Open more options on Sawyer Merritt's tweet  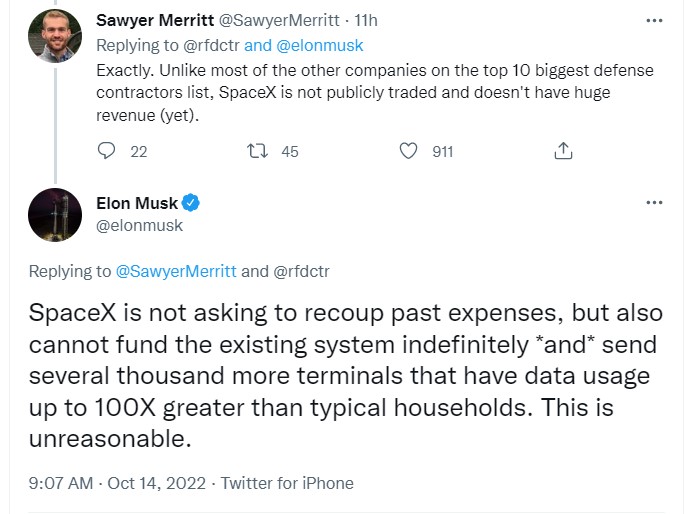(x=654, y=19)
